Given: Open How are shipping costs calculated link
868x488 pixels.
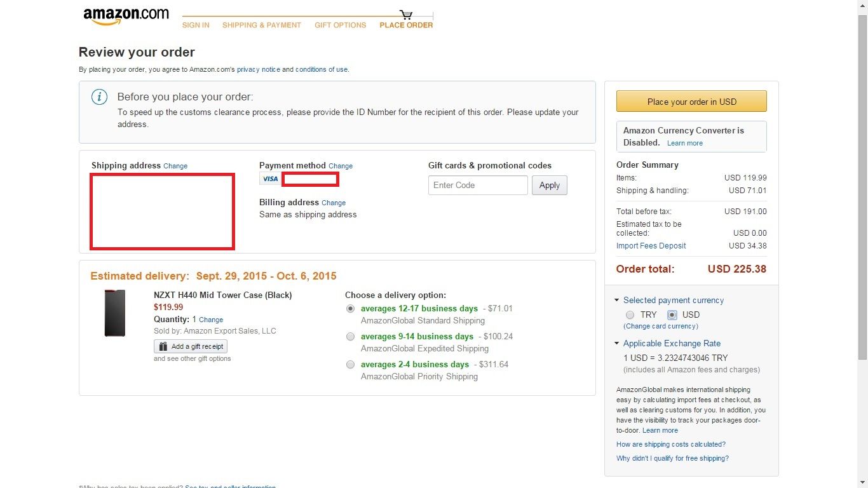Looking at the screenshot, I should coord(671,445).
